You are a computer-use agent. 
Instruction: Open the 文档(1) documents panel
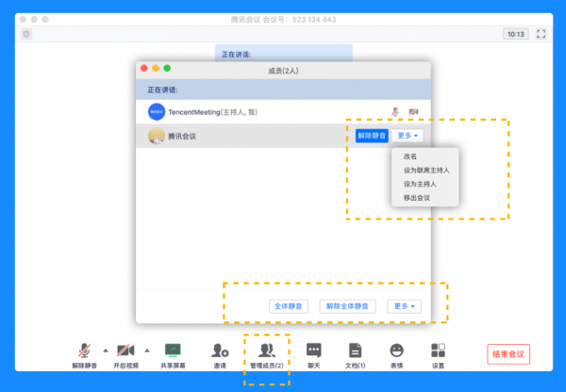pos(355,351)
